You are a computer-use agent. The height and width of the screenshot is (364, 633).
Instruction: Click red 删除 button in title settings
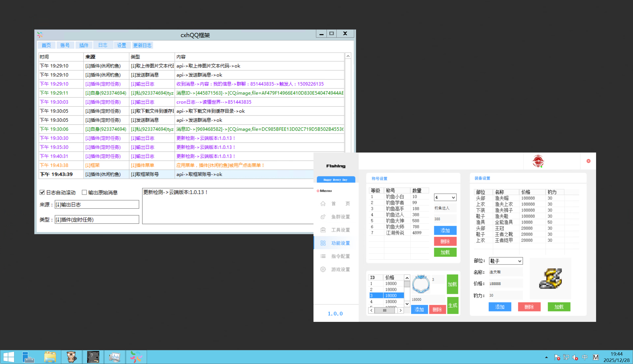(x=445, y=241)
